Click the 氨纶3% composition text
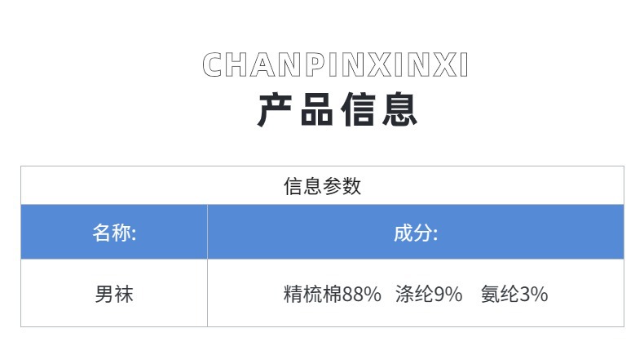This screenshot has height=346, width=644. [x=514, y=294]
